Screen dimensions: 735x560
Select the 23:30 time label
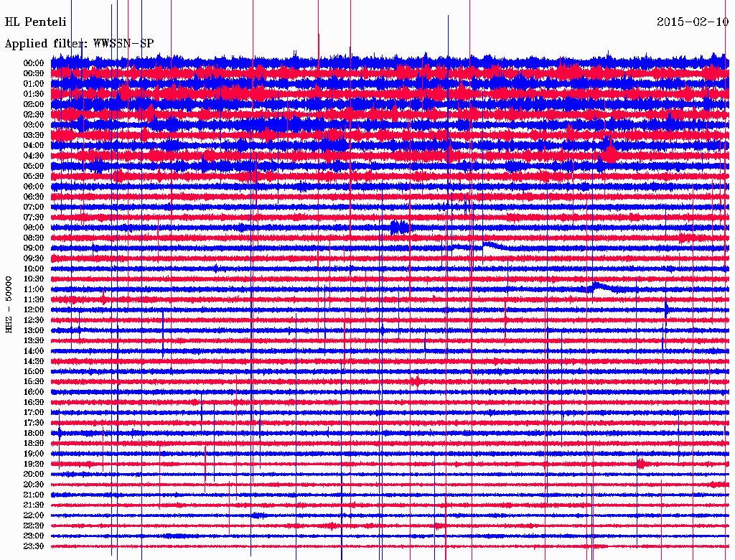coord(34,546)
